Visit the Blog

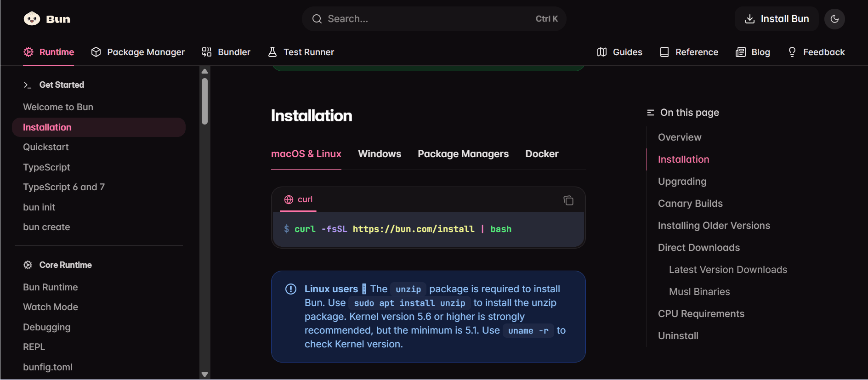pyautogui.click(x=753, y=52)
